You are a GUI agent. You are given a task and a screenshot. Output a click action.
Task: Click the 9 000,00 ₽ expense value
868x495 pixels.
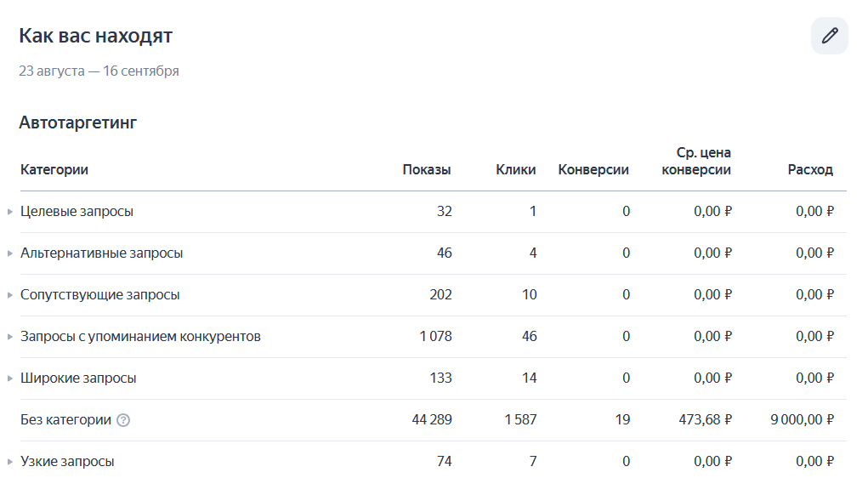(x=803, y=420)
